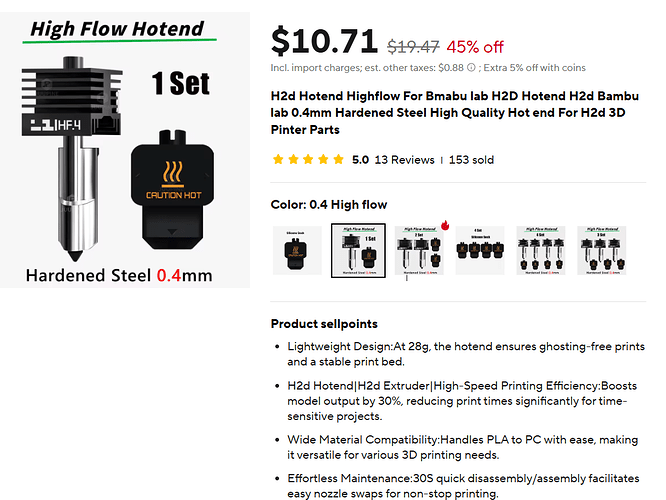
Task: Click the first rating star
Action: (278, 159)
